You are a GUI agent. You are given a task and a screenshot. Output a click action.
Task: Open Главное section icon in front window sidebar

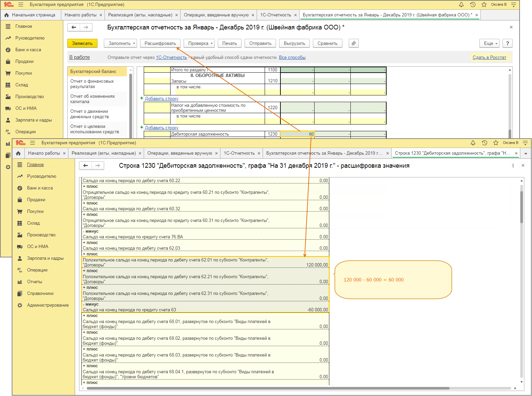(20, 165)
